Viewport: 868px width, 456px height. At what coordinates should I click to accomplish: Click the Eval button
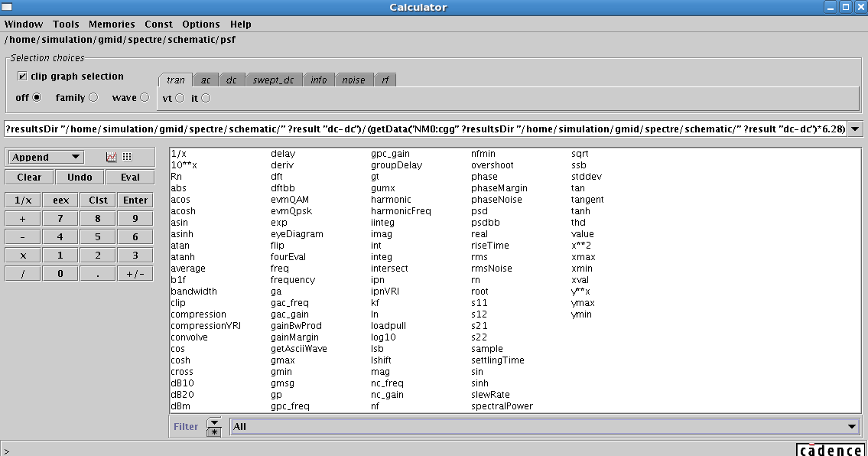(x=130, y=177)
